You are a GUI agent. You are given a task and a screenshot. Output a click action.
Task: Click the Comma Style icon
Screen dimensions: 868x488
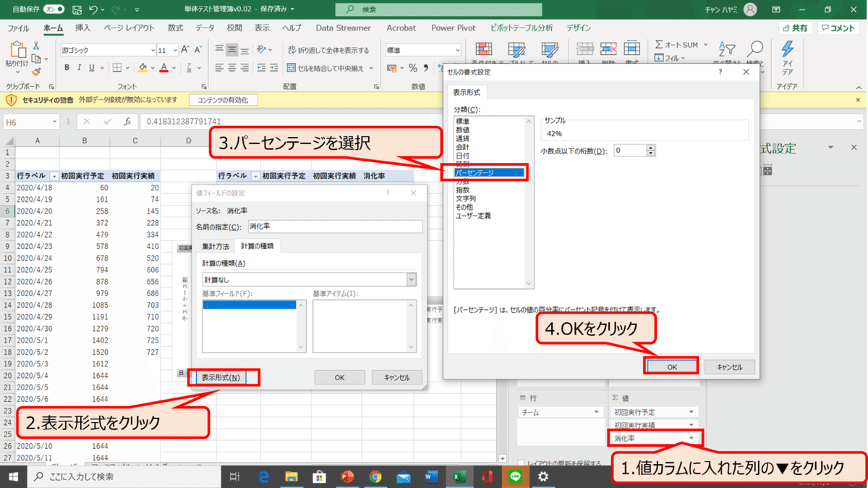point(426,68)
